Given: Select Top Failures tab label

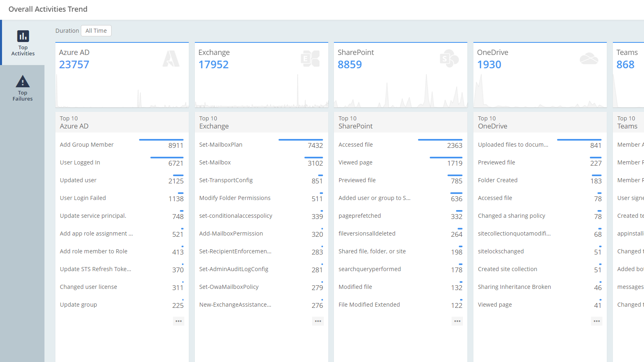Looking at the screenshot, I should [23, 96].
